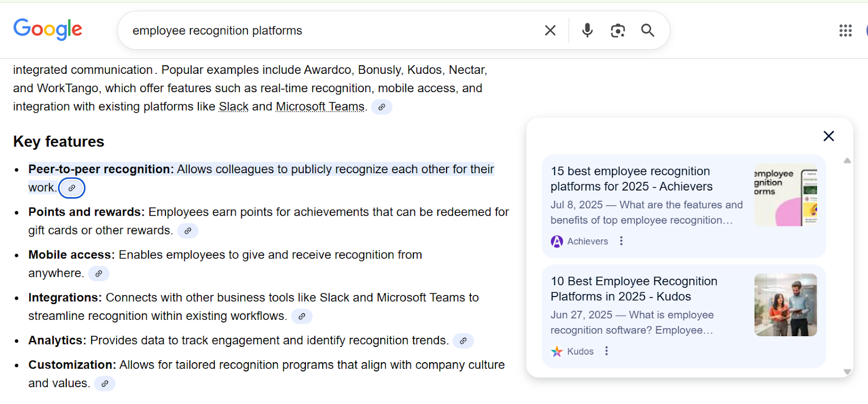Start voice search with microphone
Image resolution: width=868 pixels, height=404 pixels.
[x=587, y=30]
